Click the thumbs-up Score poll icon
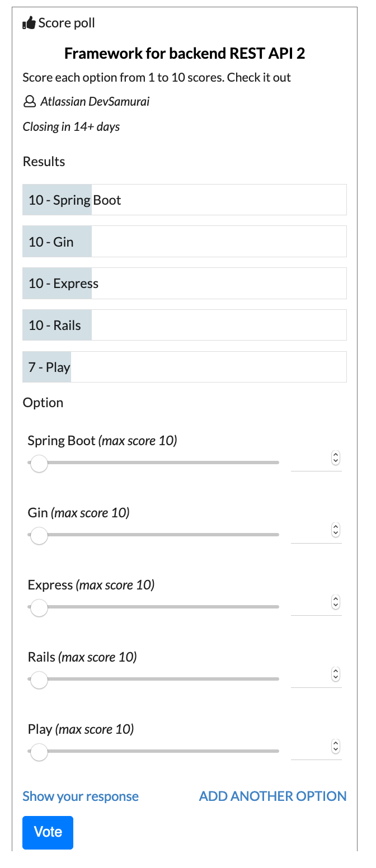376x868 pixels. (29, 23)
